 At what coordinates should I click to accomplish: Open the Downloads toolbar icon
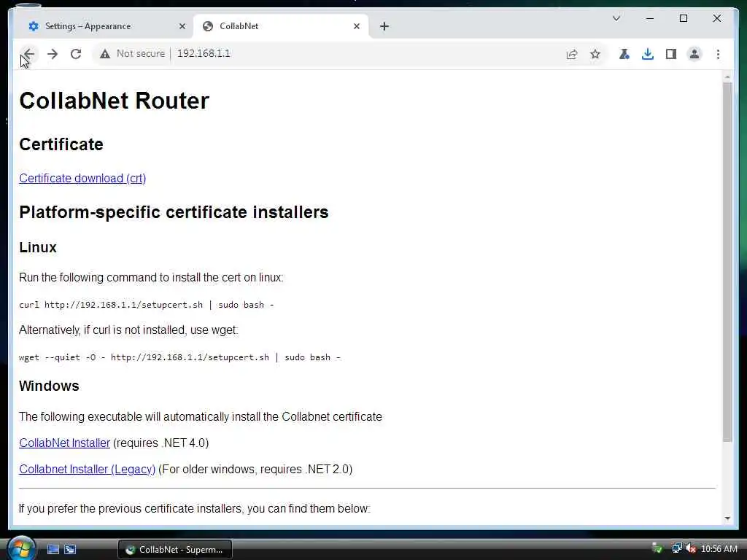tap(648, 54)
